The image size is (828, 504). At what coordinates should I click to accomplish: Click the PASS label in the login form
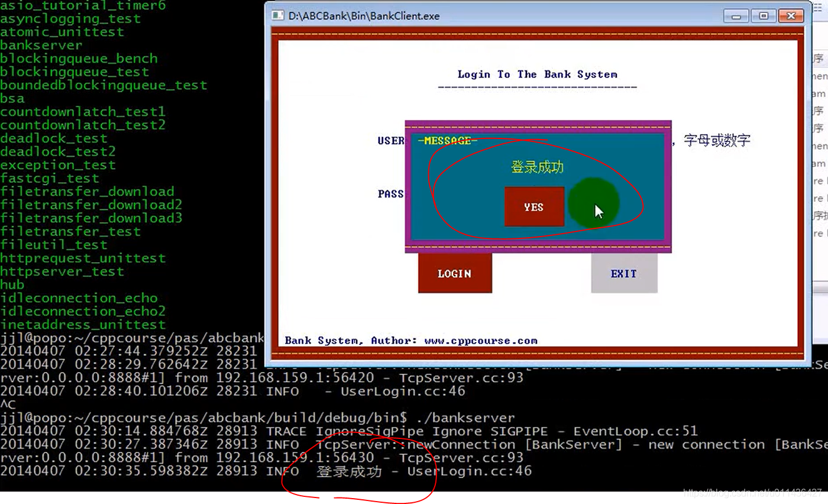pyautogui.click(x=390, y=193)
